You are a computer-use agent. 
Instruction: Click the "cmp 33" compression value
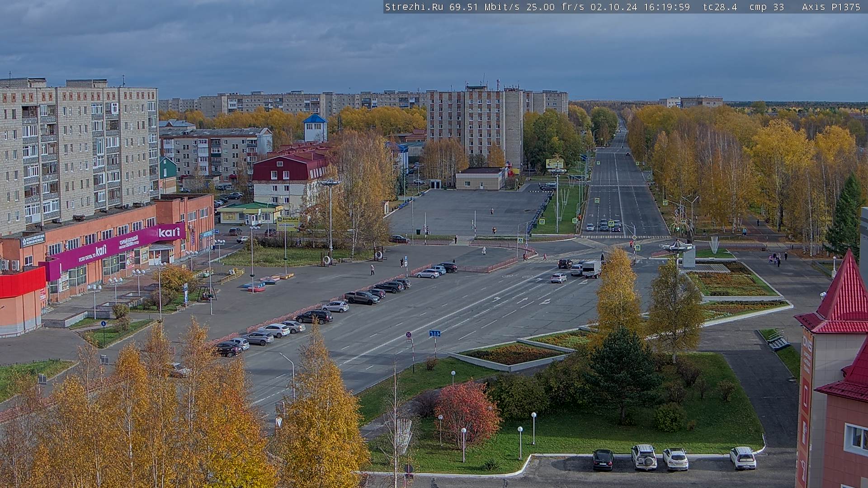click(x=767, y=7)
